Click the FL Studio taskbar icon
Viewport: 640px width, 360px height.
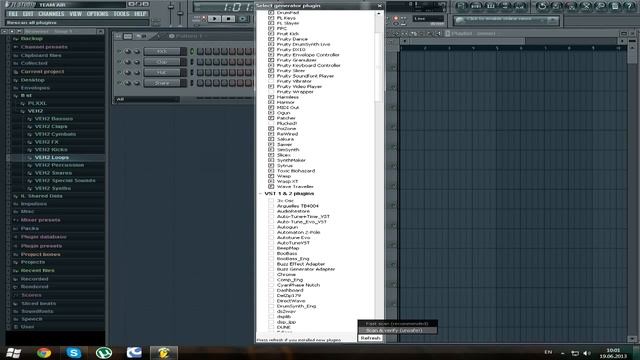click(164, 353)
